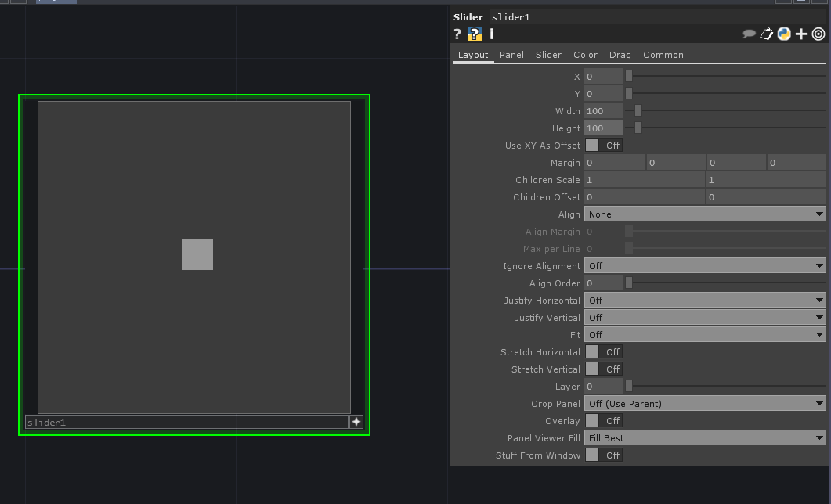
Task: Enable the Stretch Horizontal toggle
Action: tap(603, 352)
